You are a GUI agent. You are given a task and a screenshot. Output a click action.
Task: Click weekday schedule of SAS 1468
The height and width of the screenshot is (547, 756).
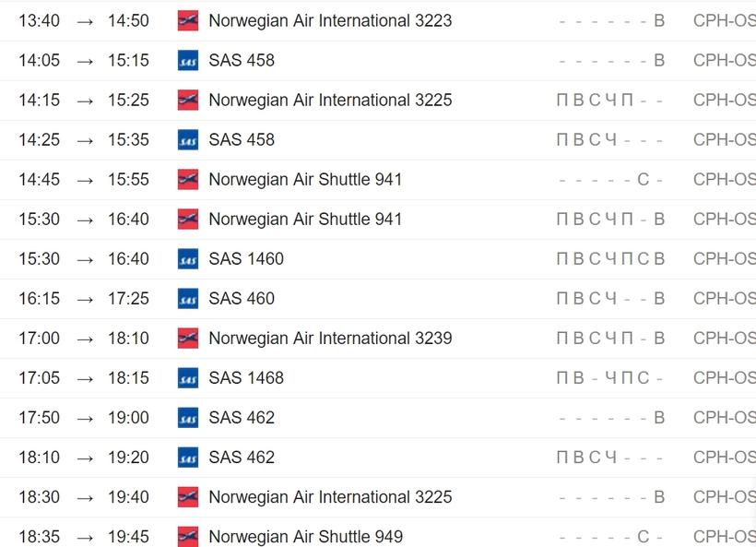610,378
